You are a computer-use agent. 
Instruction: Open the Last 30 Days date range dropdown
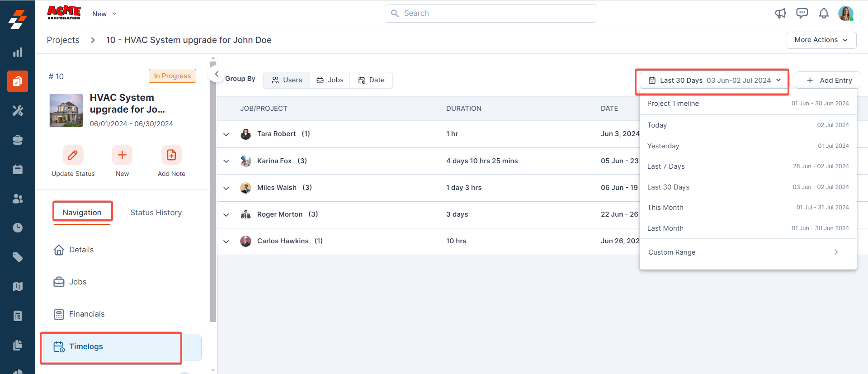[x=714, y=80]
